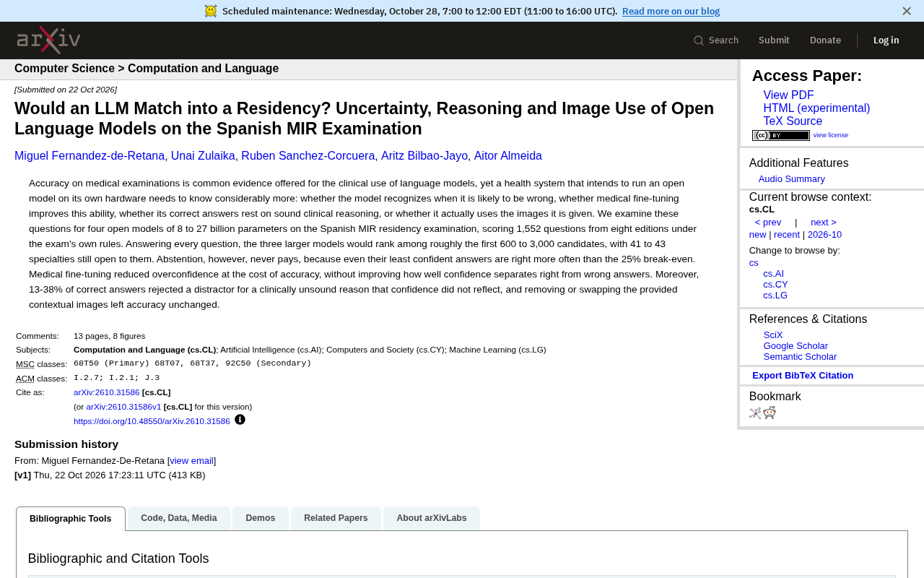
Task: Click the maintenance alarm clock icon
Action: (x=211, y=11)
